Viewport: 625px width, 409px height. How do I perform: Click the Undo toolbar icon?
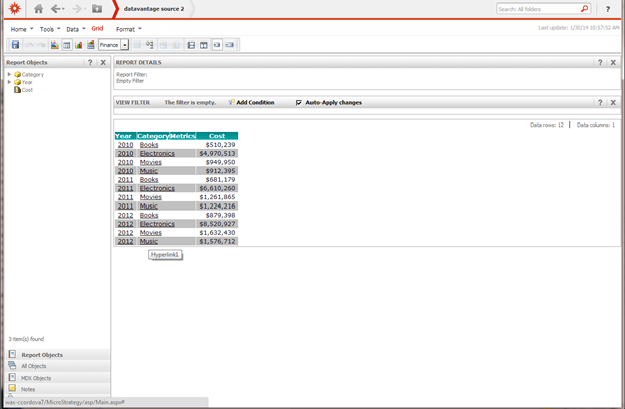click(x=29, y=45)
